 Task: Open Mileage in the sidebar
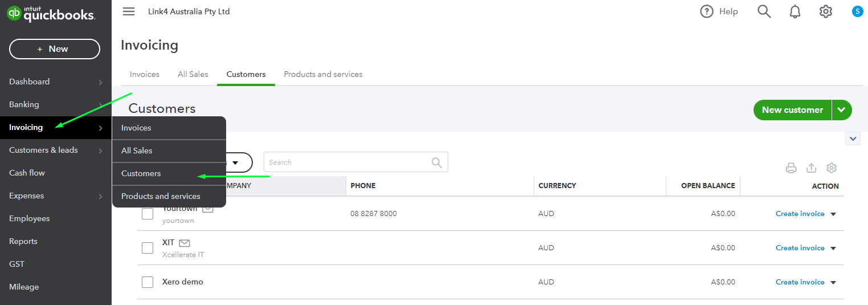[x=56, y=287]
